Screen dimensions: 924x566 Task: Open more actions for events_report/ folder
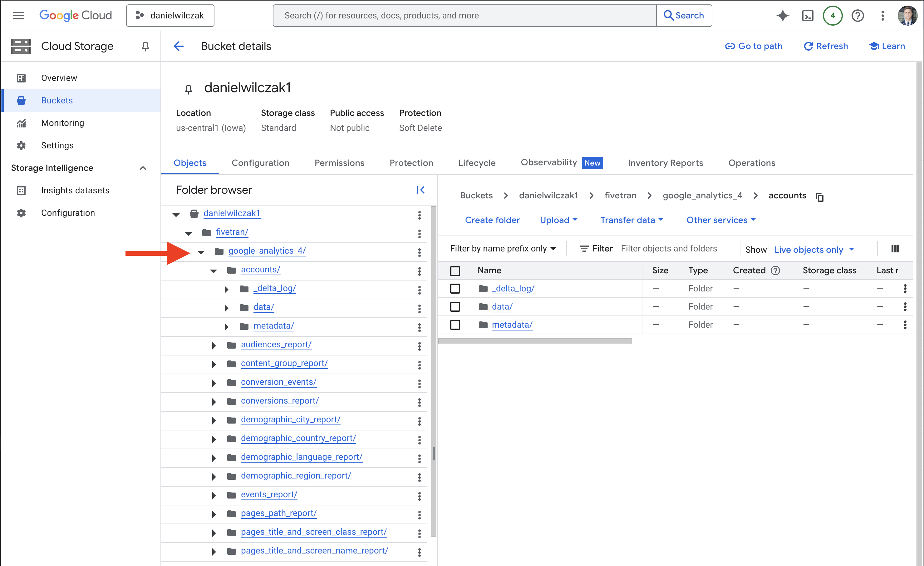[419, 496]
